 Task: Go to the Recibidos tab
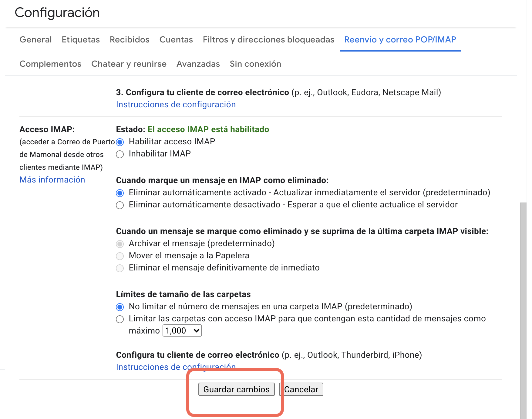point(130,40)
